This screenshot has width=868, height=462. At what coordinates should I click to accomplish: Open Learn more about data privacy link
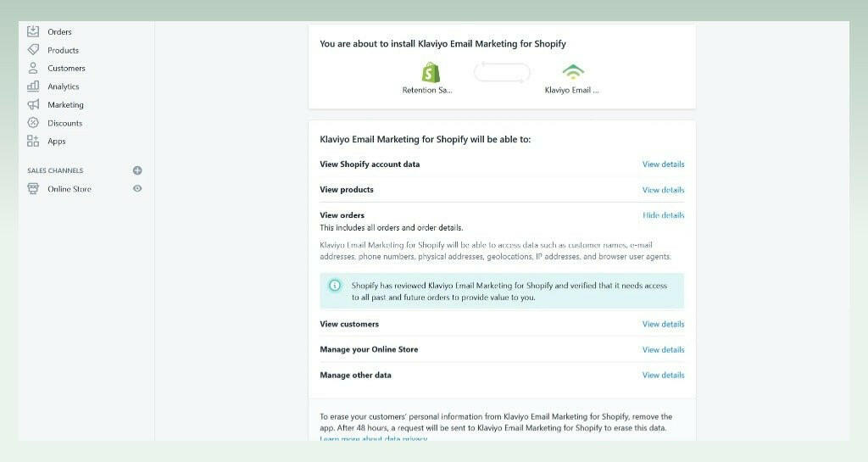coord(373,438)
